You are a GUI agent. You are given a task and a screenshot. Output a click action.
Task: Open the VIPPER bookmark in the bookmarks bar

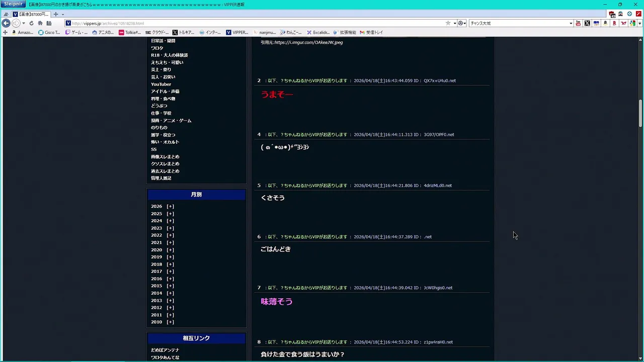coord(237,32)
